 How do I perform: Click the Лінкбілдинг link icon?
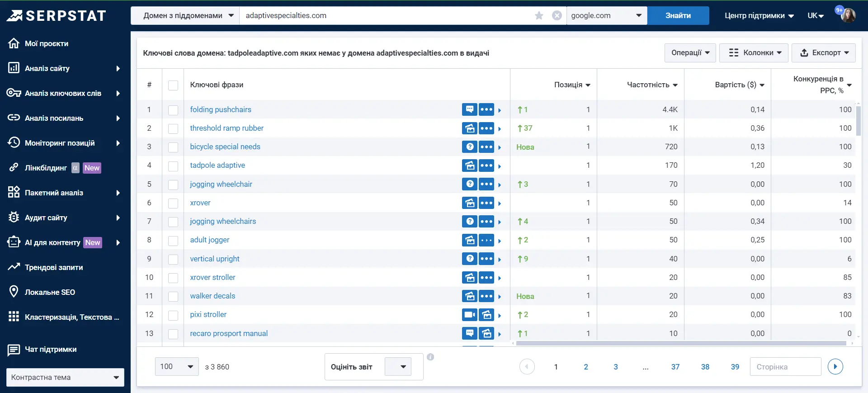(14, 168)
